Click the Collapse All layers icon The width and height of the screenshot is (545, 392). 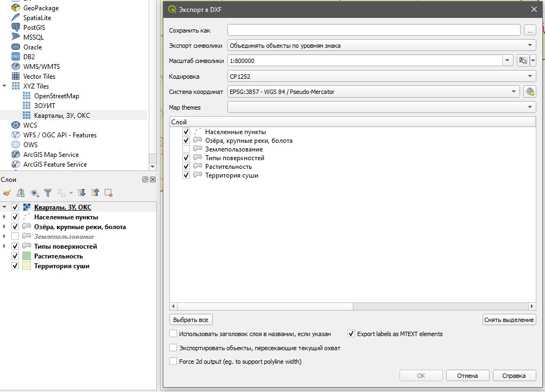[x=96, y=192]
